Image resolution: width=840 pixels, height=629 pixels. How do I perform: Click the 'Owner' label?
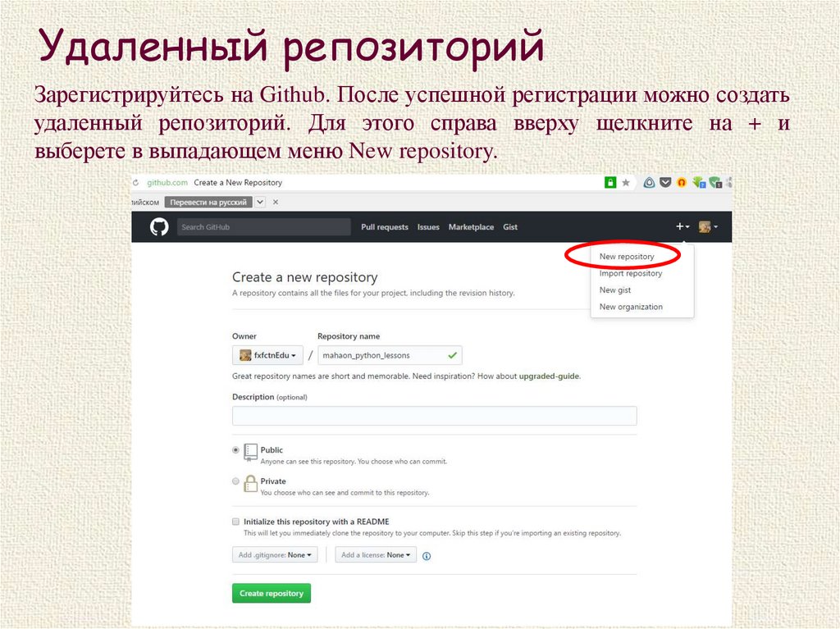click(x=244, y=336)
